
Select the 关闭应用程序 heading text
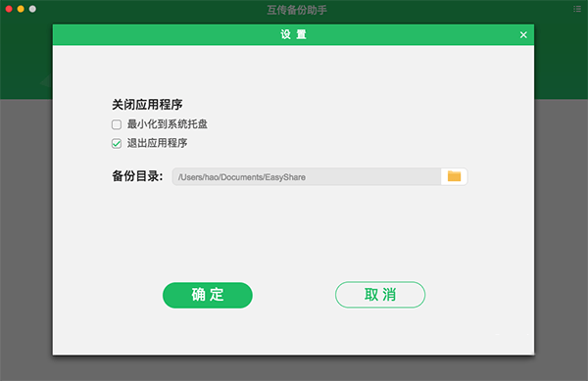147,105
